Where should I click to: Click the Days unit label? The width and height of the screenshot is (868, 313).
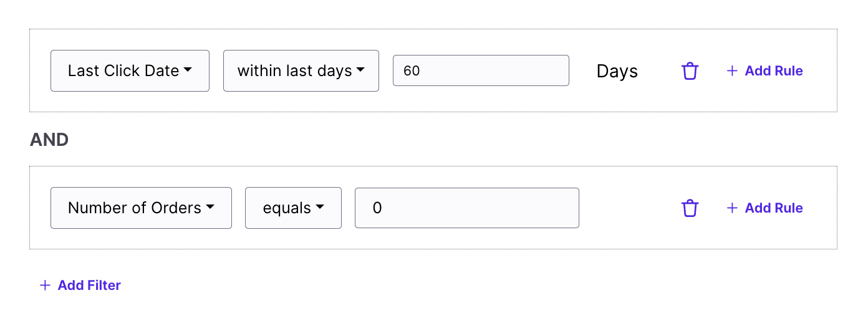tap(617, 72)
